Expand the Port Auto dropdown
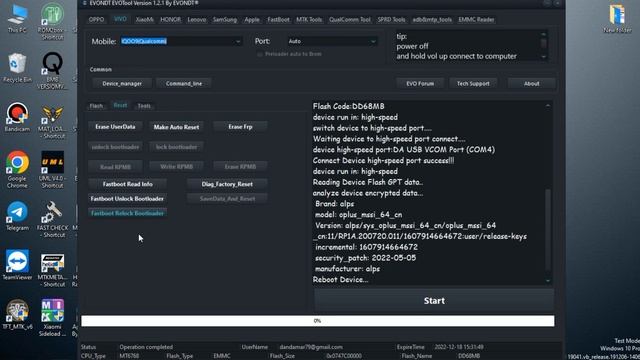 tap(373, 41)
